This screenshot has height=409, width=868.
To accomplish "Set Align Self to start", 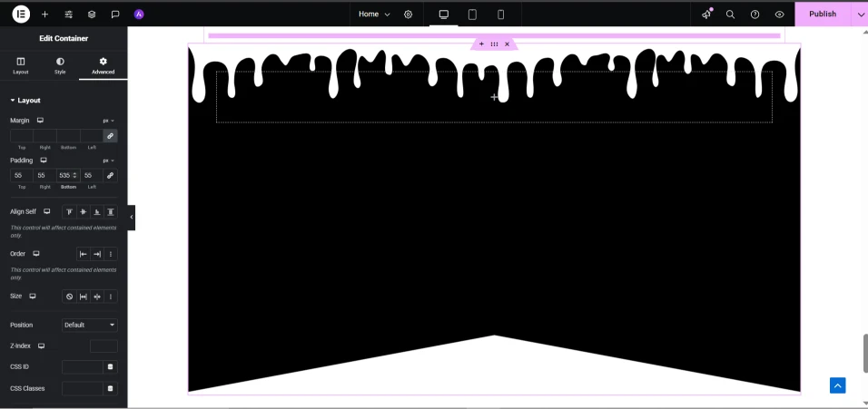I will click(x=69, y=211).
